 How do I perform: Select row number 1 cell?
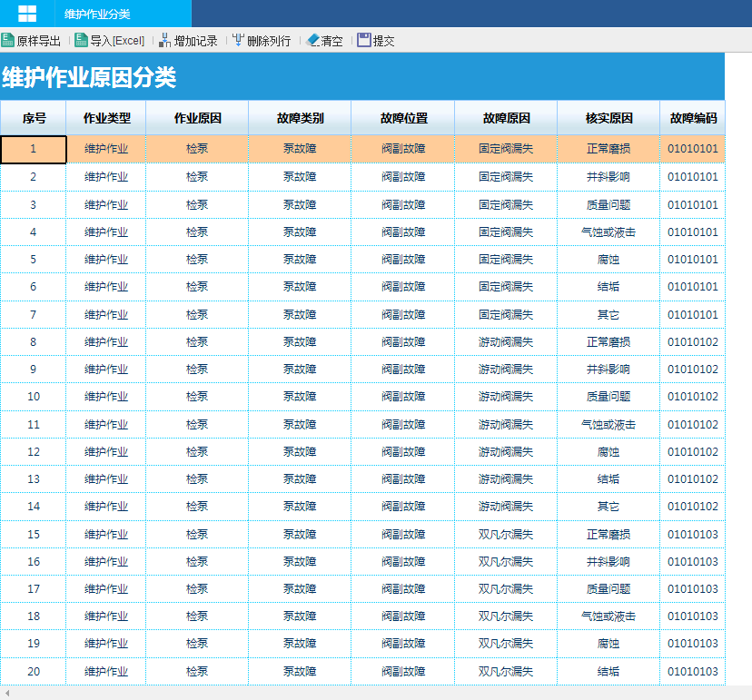(34, 149)
